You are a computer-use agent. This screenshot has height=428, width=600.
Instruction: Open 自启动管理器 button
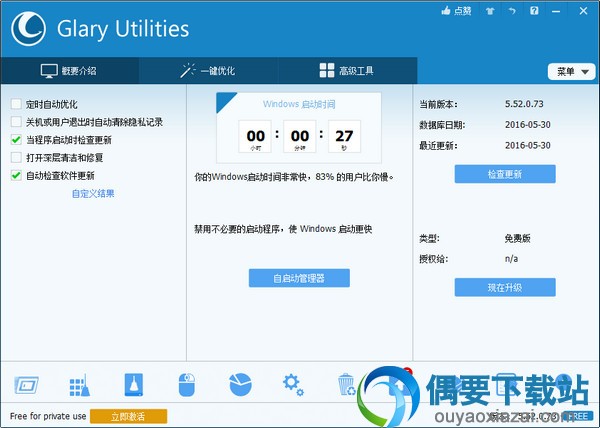pos(299,278)
